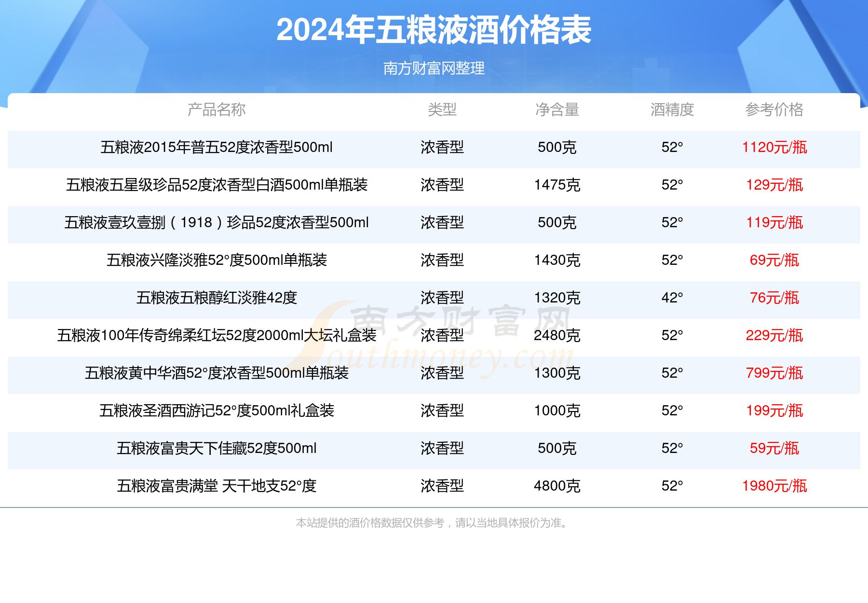
Task: Click the title 2024年五粮液酒价格表
Action: coord(434,30)
